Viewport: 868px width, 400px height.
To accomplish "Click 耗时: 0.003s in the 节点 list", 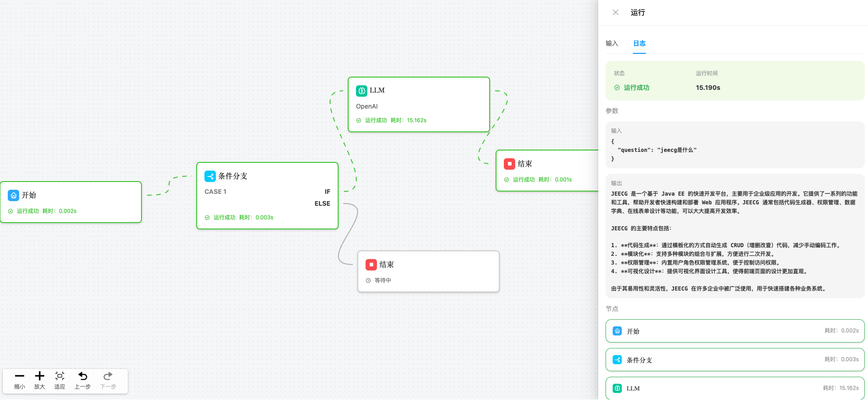I will [842, 359].
